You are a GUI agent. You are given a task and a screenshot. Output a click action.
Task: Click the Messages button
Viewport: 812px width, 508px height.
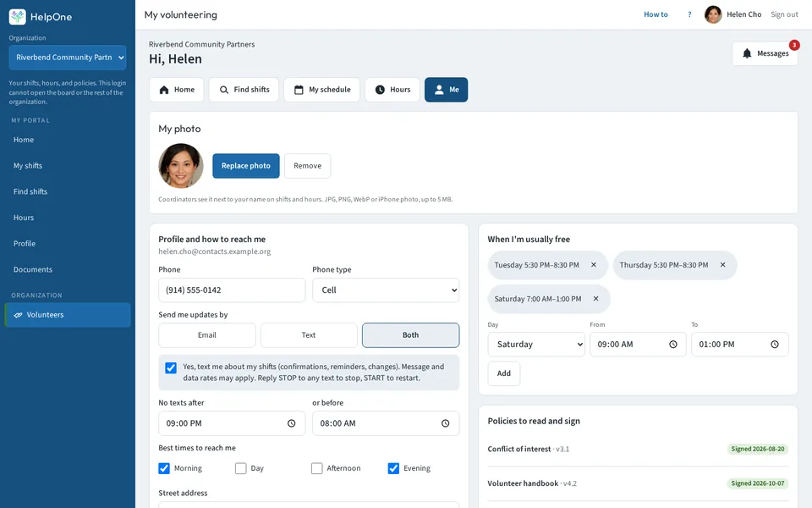[x=765, y=53]
